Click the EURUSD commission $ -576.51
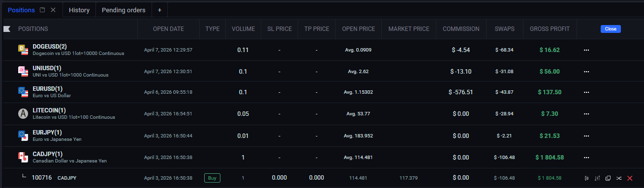Screen dimensions: 644x188 point(460,92)
